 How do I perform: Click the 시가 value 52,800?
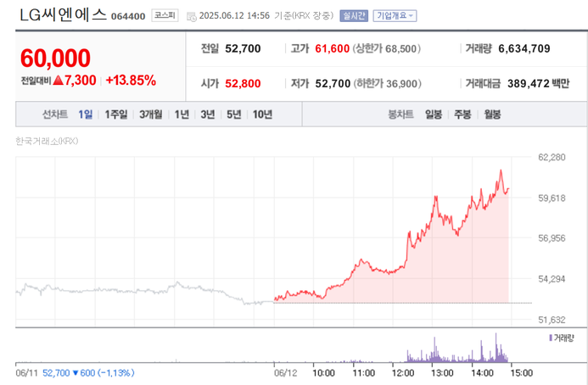[243, 83]
